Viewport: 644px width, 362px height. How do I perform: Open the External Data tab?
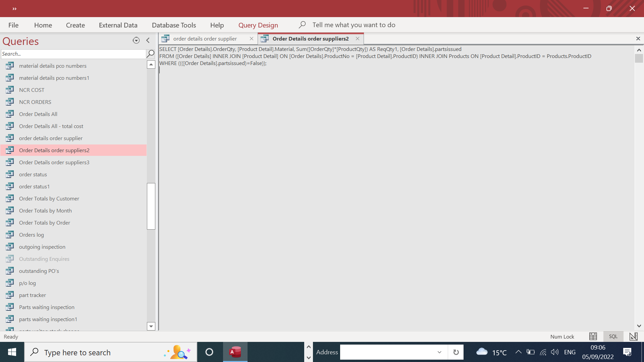[118, 25]
